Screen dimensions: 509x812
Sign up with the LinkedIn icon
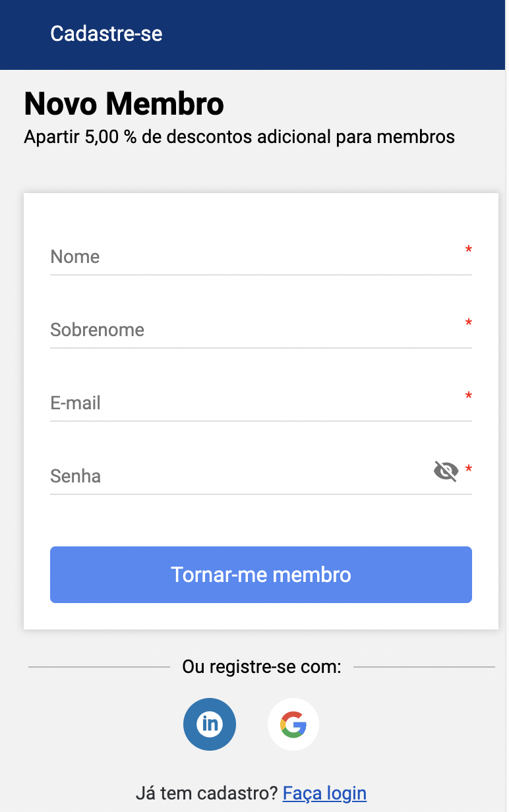click(210, 724)
